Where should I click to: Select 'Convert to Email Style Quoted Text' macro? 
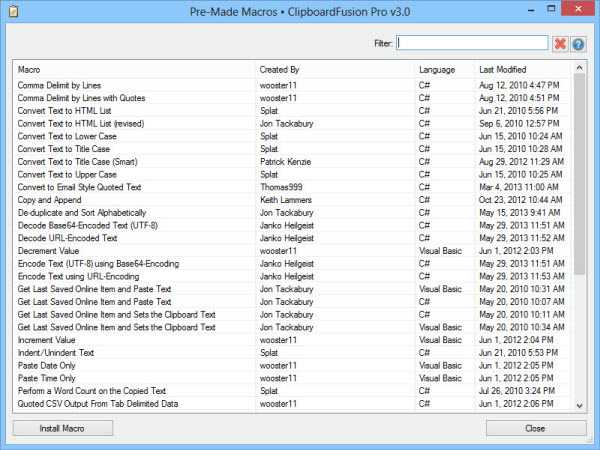click(293, 187)
